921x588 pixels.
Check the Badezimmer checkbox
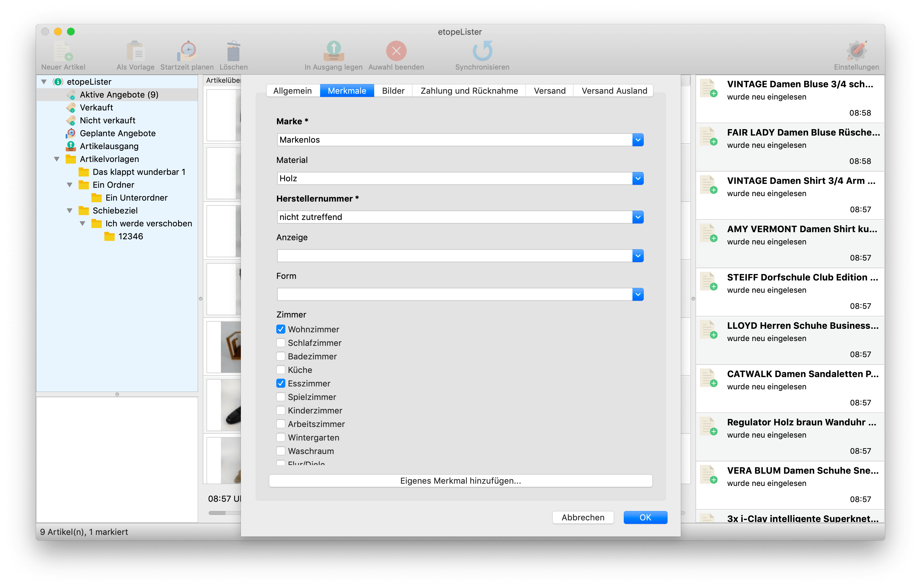[x=281, y=356]
